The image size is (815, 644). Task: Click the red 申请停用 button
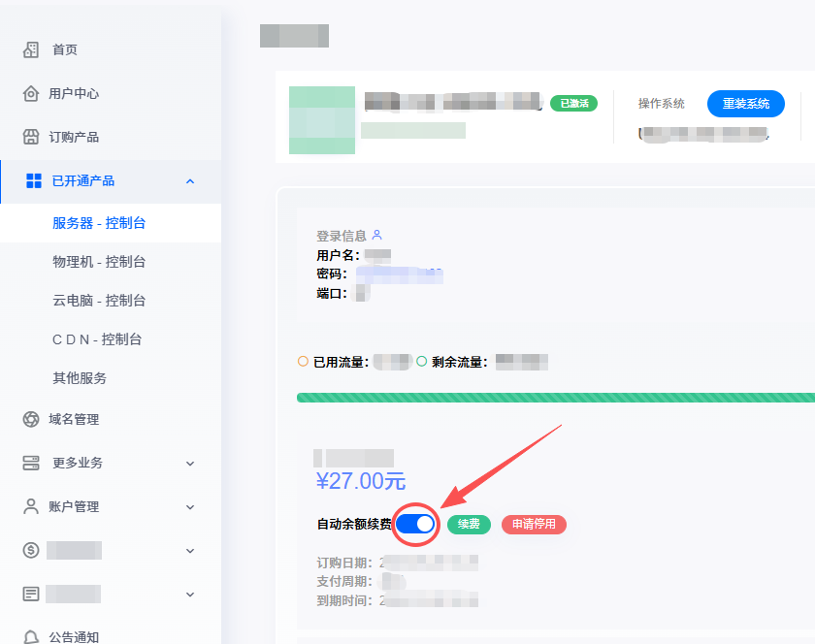click(534, 525)
